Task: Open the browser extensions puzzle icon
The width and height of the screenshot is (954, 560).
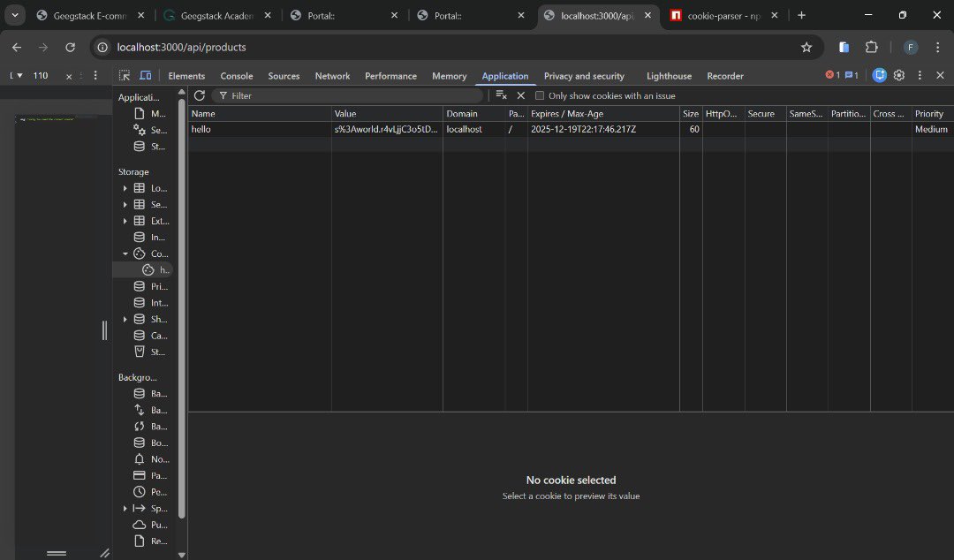Action: 872,47
